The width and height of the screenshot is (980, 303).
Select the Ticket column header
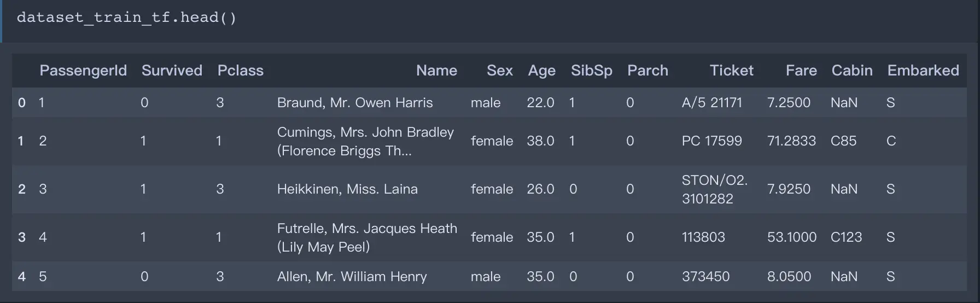731,71
